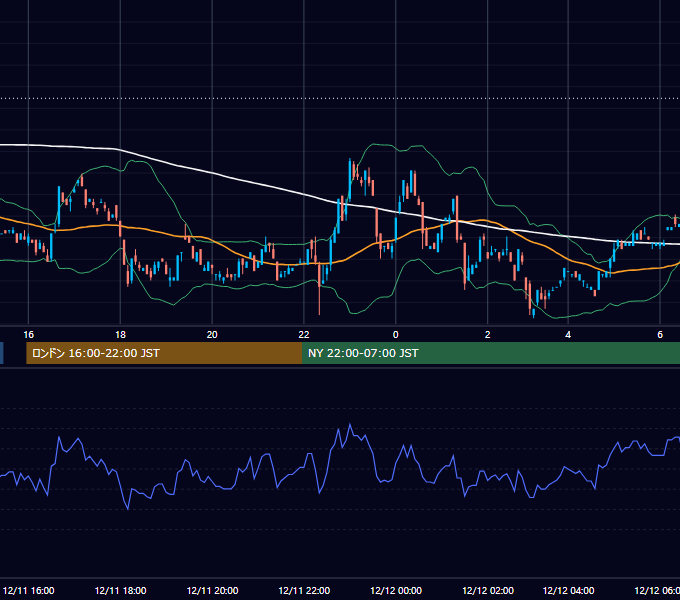Click the 12/12 04:00 date label

pyautogui.click(x=568, y=590)
